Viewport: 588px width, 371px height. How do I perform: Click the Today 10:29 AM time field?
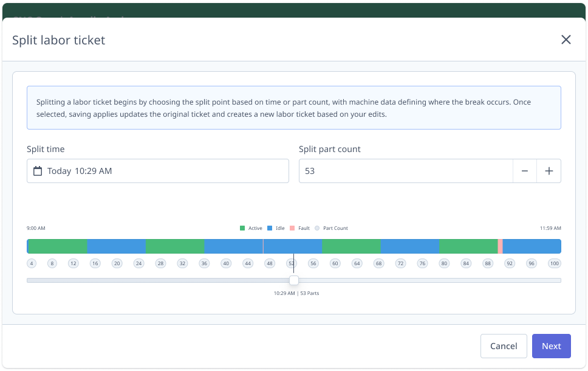(x=157, y=171)
